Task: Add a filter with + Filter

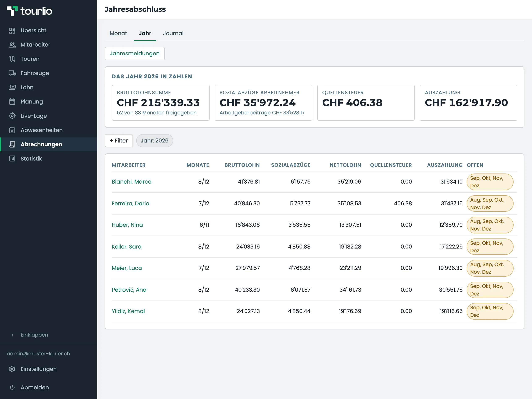Action: click(119, 140)
